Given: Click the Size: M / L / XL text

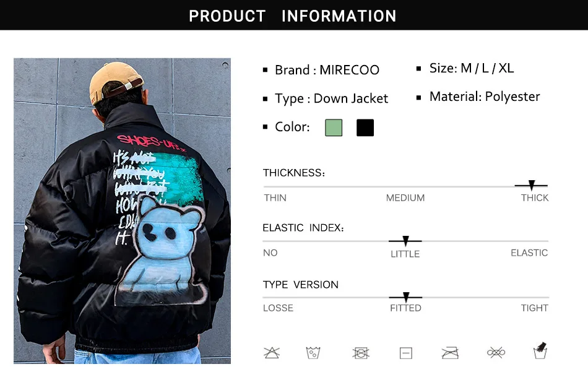Looking at the screenshot, I should 472,68.
